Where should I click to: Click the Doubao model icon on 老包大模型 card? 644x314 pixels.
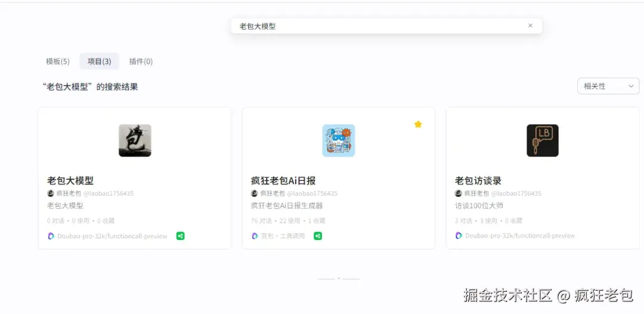[x=51, y=236]
